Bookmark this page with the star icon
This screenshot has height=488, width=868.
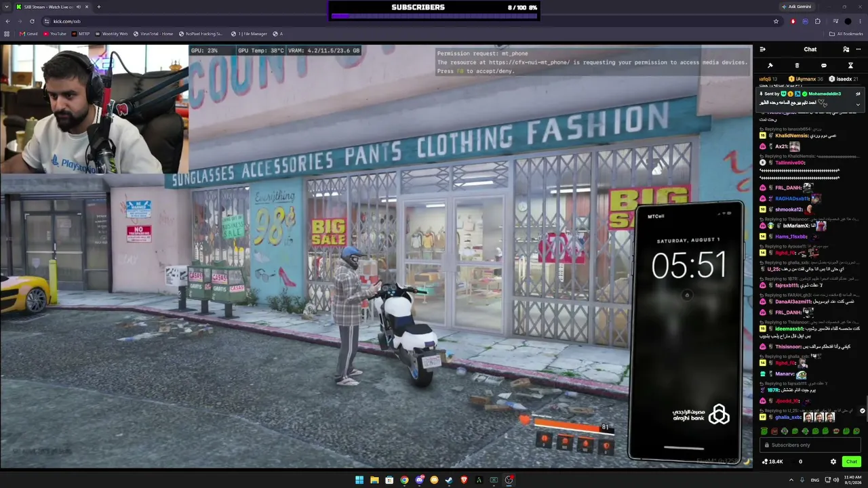(x=776, y=21)
